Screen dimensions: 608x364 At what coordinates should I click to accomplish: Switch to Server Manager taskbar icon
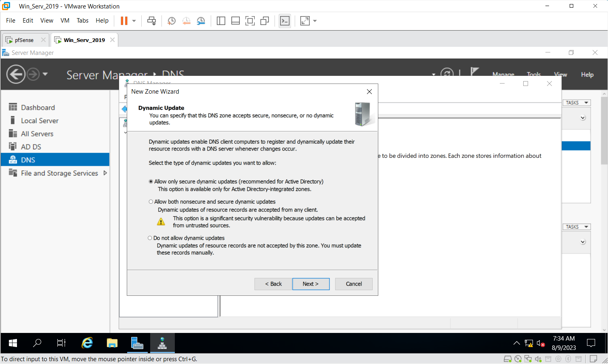(x=137, y=343)
